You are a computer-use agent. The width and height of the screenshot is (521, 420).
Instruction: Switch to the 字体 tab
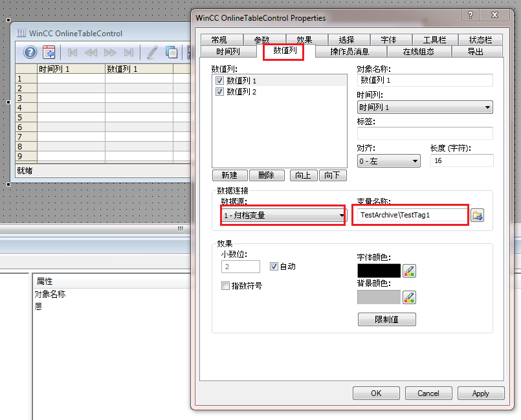[389, 40]
